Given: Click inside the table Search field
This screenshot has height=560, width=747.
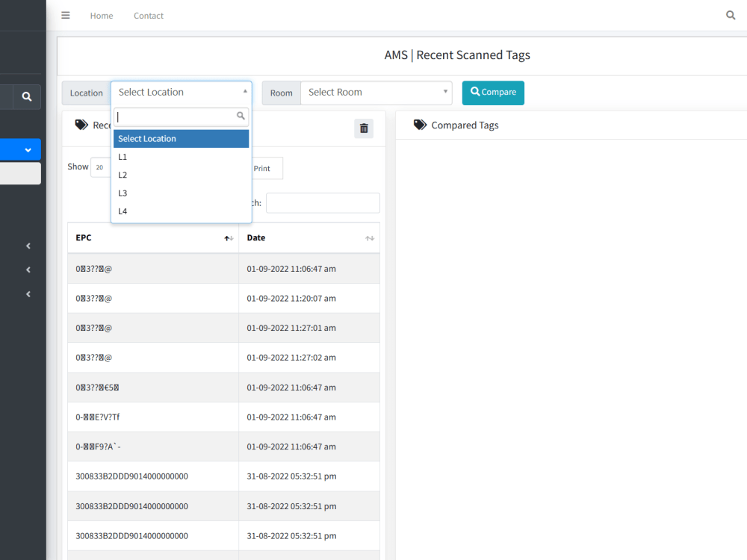Looking at the screenshot, I should point(323,202).
